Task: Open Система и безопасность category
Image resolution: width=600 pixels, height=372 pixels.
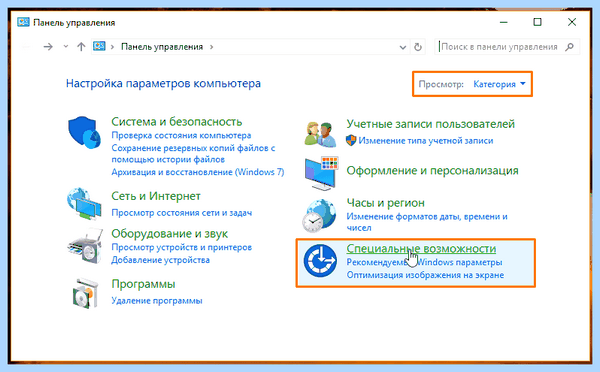Action: pos(176,122)
